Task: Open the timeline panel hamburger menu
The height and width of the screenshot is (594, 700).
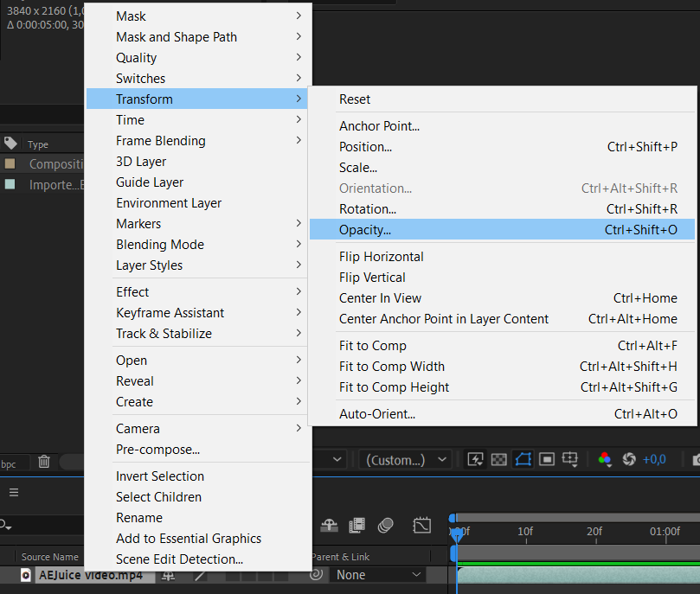Action: point(14,492)
